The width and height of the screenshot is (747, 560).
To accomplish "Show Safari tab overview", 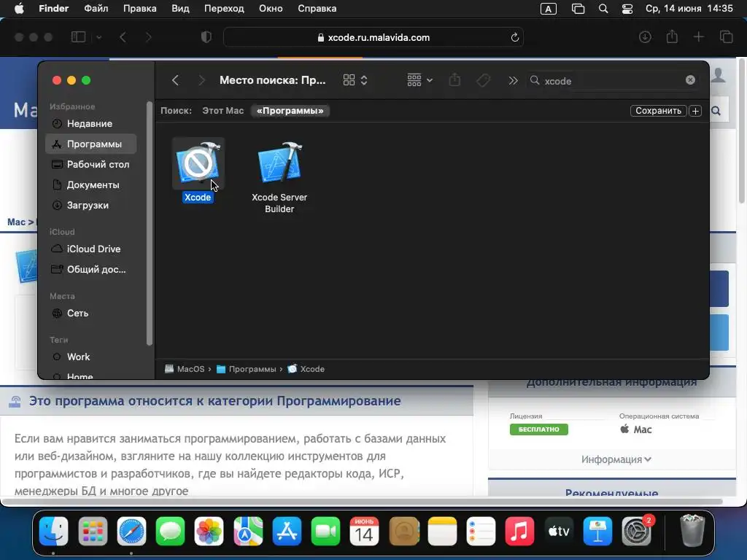I will point(726,36).
